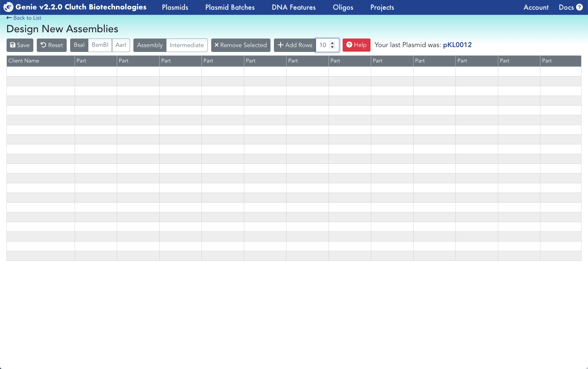Click the first Client Name cell
The height and width of the screenshot is (369, 588).
point(41,71)
